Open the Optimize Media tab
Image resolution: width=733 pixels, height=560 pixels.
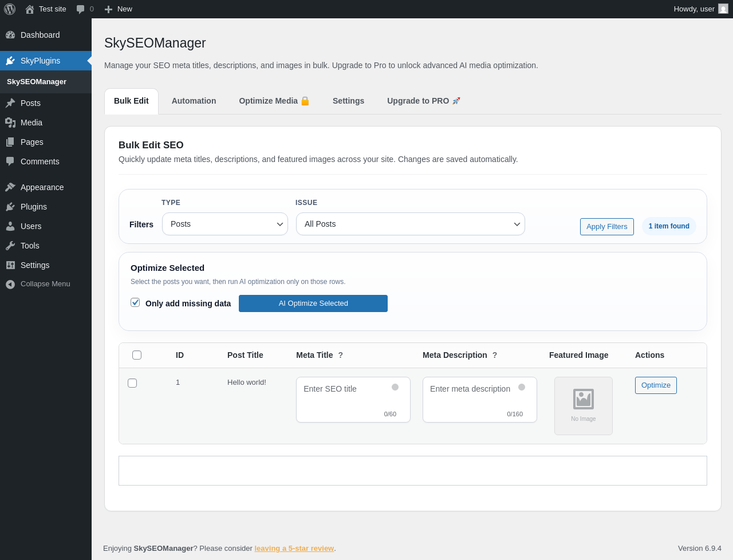(x=274, y=101)
